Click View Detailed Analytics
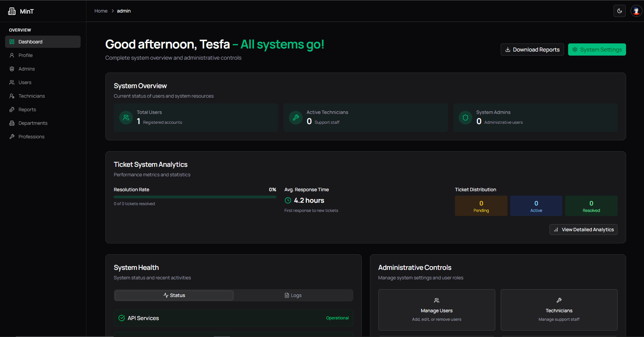The width and height of the screenshot is (644, 337). click(x=583, y=230)
